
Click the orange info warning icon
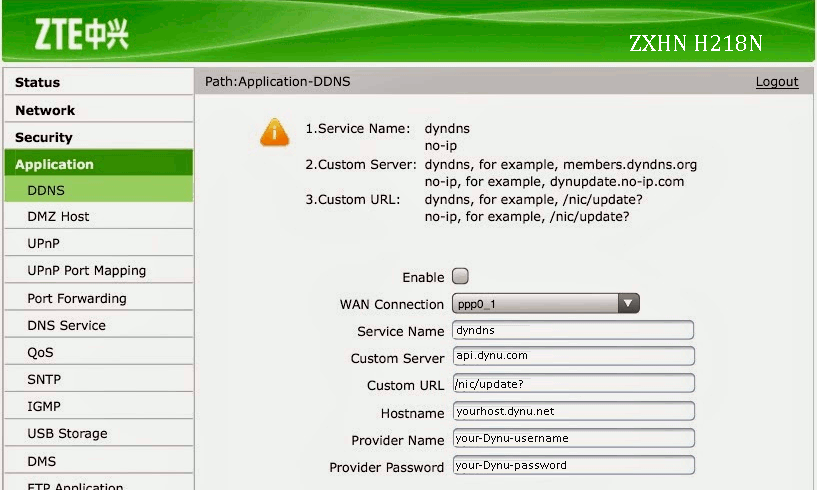pos(275,132)
